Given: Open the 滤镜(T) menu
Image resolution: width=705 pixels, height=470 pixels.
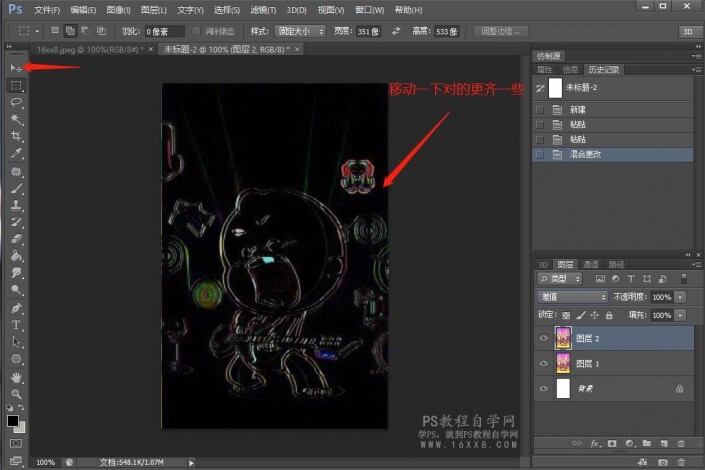Looking at the screenshot, I should click(263, 9).
